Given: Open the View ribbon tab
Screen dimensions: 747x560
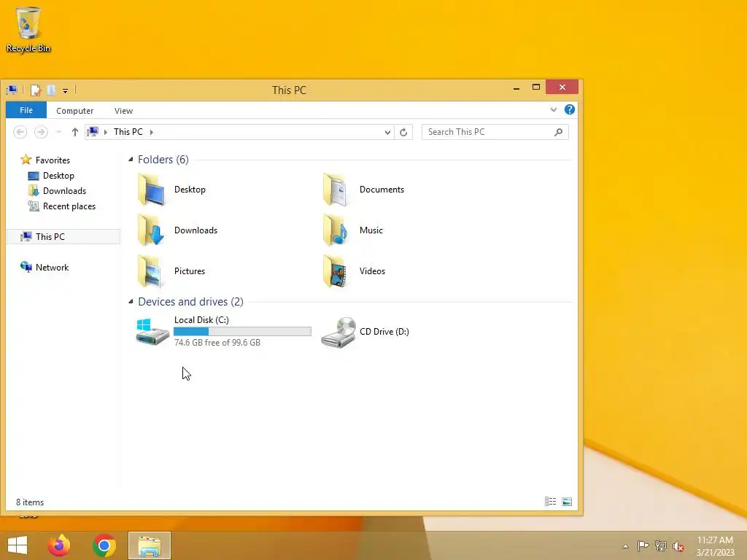Looking at the screenshot, I should point(123,111).
